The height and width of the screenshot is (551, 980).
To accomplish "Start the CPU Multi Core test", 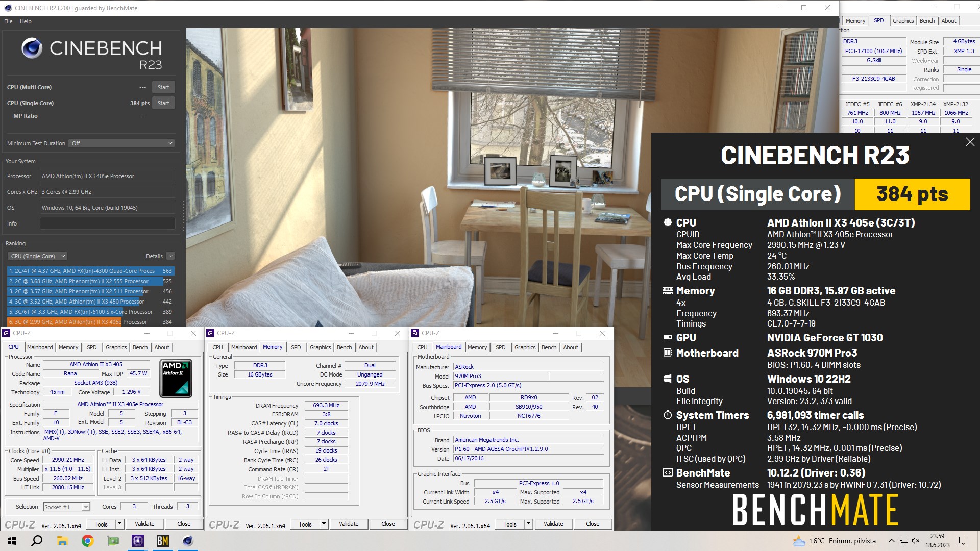I will 163,87.
